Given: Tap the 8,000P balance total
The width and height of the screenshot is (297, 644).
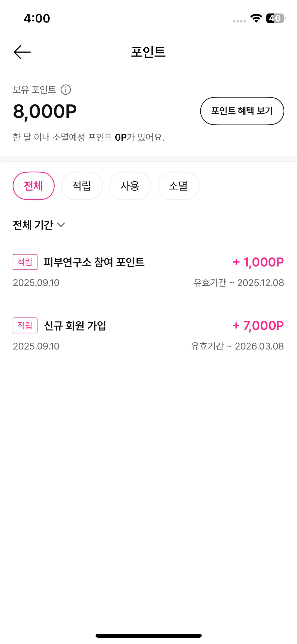Looking at the screenshot, I should click(45, 112).
